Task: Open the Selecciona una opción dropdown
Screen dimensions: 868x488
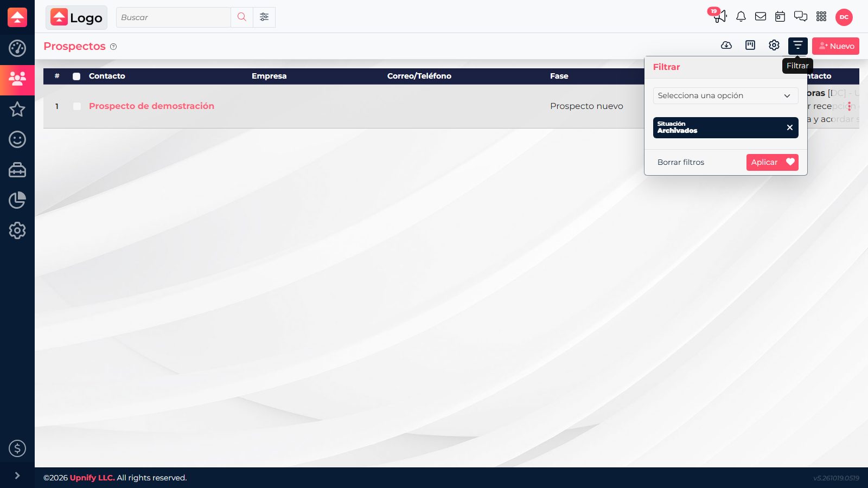Action: (726, 95)
